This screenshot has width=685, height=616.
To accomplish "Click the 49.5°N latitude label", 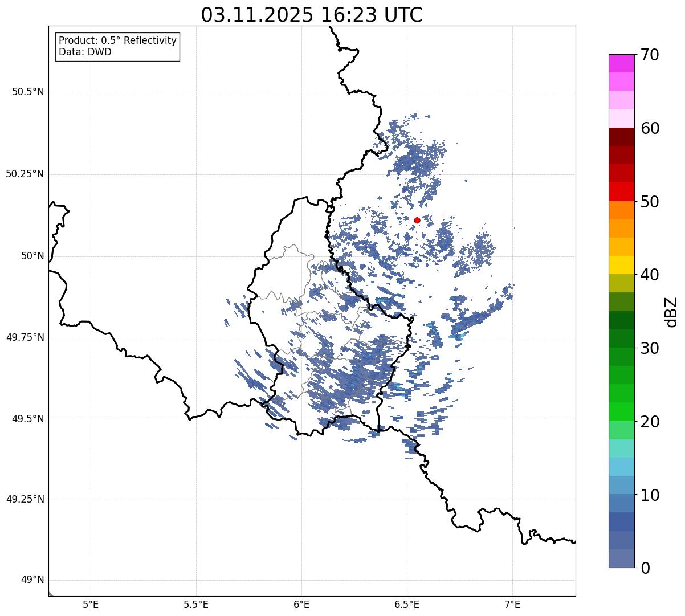I will click(x=27, y=419).
